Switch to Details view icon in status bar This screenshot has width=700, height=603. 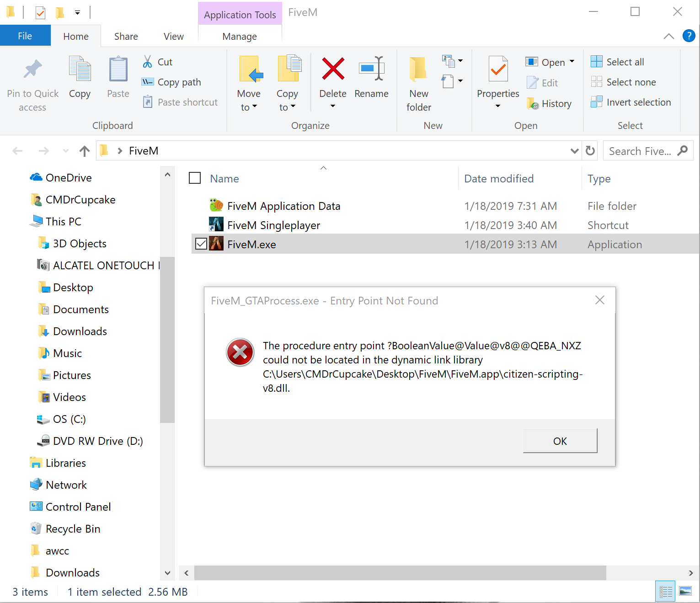point(665,592)
